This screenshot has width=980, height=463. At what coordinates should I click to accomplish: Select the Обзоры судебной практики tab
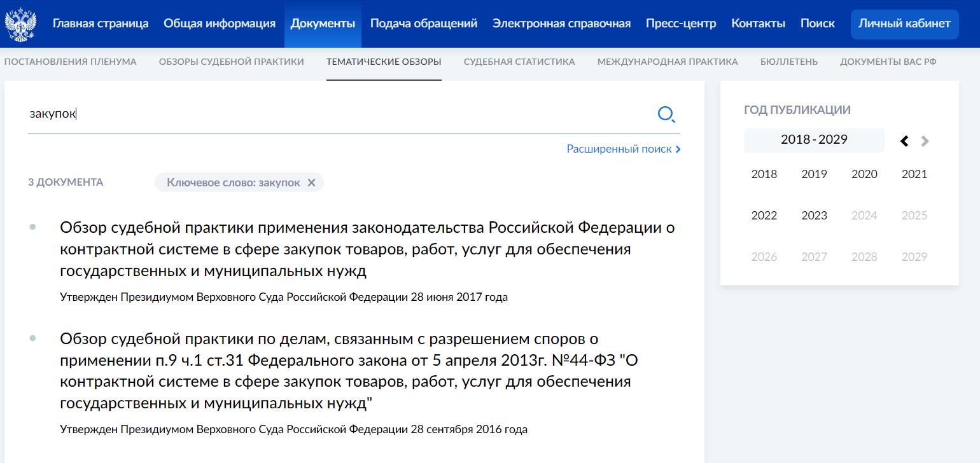click(231, 62)
